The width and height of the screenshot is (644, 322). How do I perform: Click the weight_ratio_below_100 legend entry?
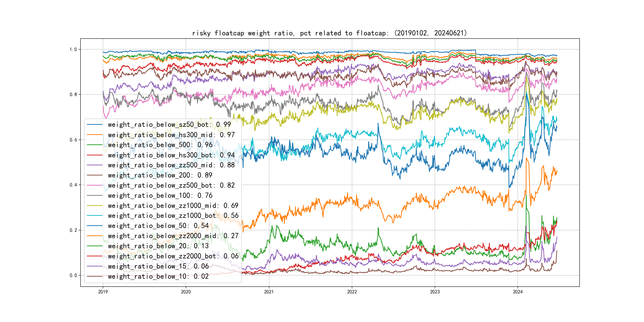[x=160, y=196]
